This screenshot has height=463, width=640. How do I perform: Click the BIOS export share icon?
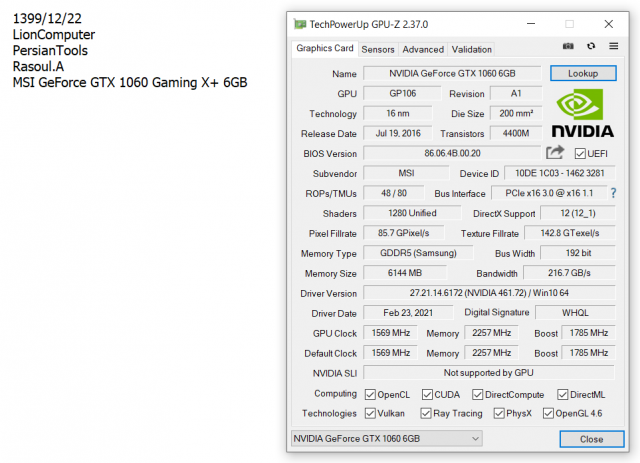coord(555,153)
